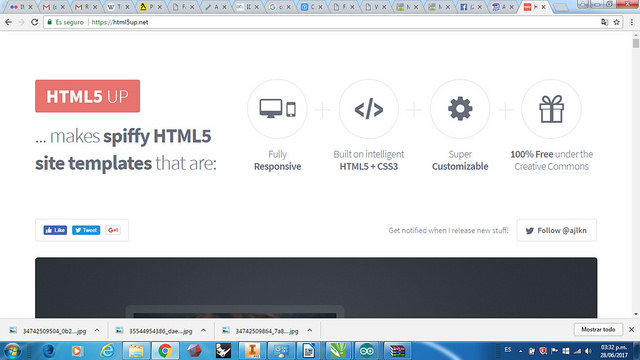Click the Fully Responsive devices icon
This screenshot has height=360, width=640.
coord(278,109)
